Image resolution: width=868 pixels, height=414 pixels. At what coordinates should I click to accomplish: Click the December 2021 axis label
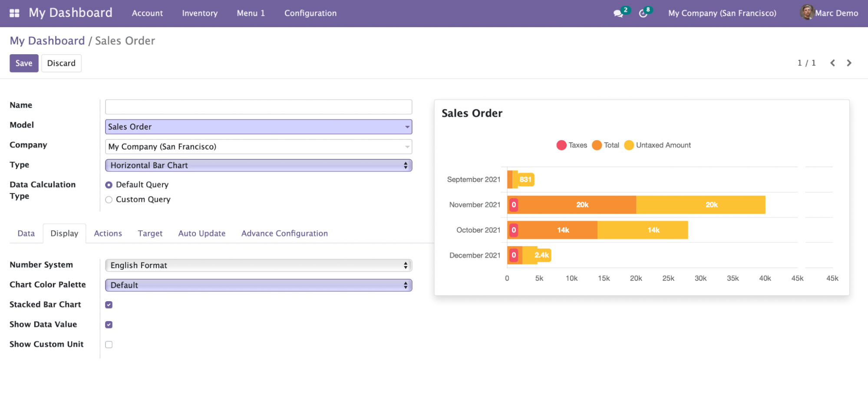[475, 256]
